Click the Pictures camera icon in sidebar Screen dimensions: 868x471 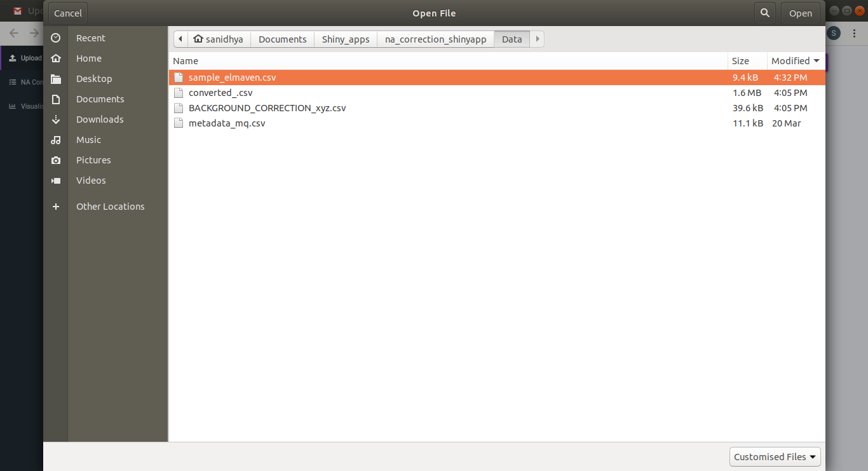(56, 160)
